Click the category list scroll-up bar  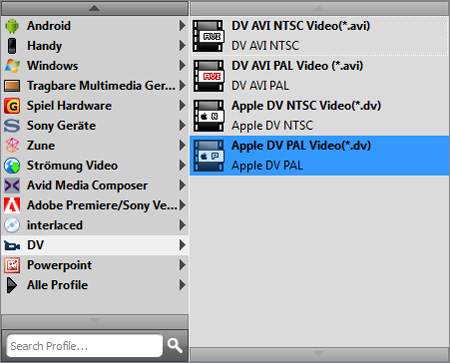(95, 8)
